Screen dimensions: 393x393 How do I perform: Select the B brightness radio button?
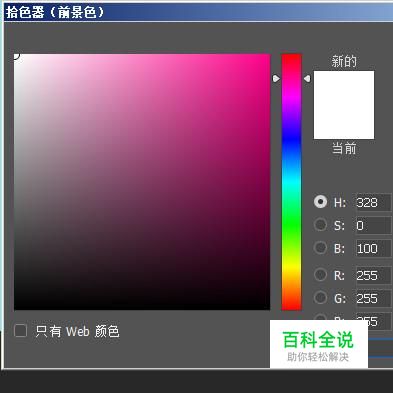[320, 248]
